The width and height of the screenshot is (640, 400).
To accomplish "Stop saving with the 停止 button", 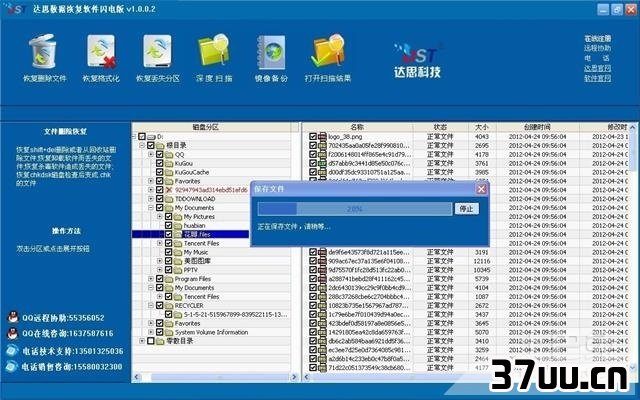I will coord(467,209).
